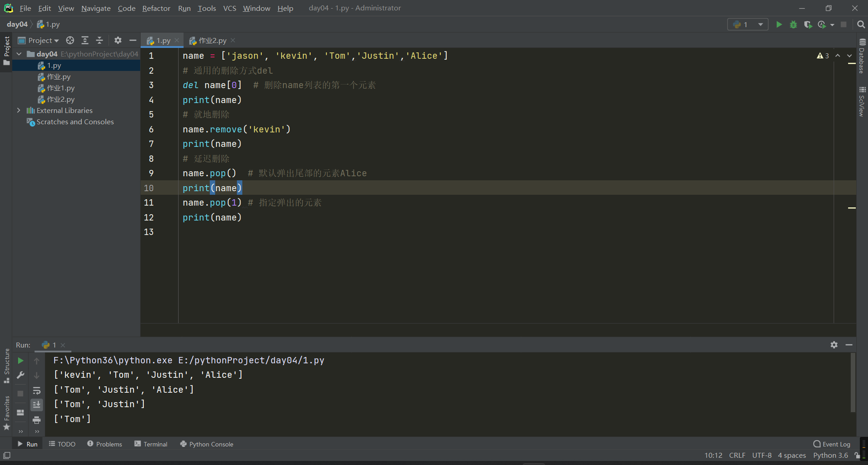Click stop square in Run panel sidebar
The image size is (868, 465).
20,394
